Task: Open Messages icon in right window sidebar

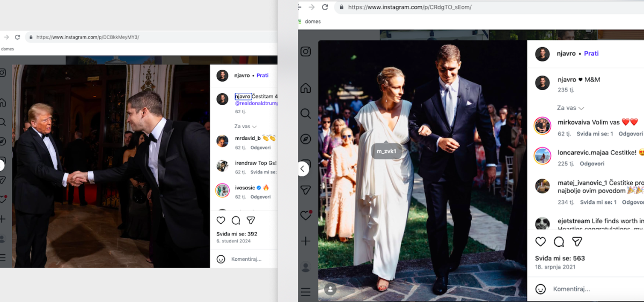Action: coord(305,190)
